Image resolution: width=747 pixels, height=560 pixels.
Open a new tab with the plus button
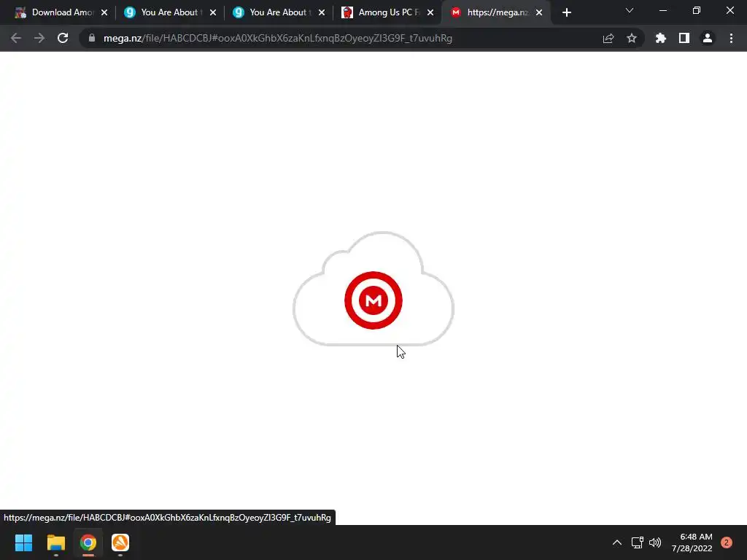point(566,12)
